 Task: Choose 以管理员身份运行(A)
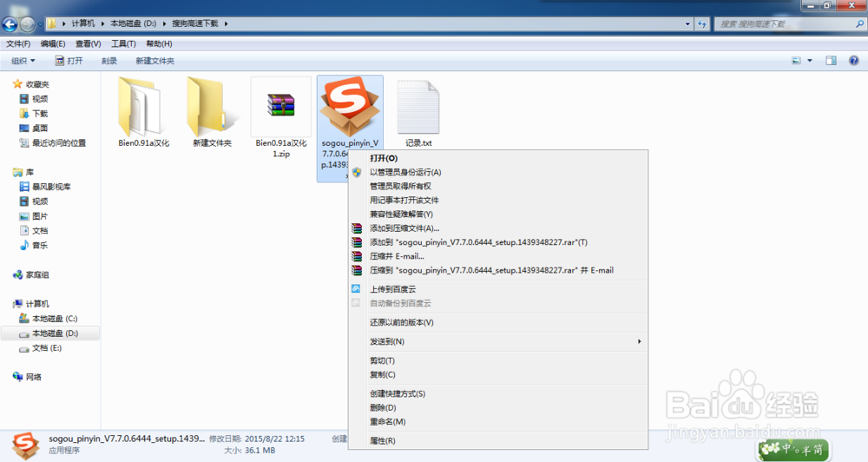pyautogui.click(x=405, y=172)
